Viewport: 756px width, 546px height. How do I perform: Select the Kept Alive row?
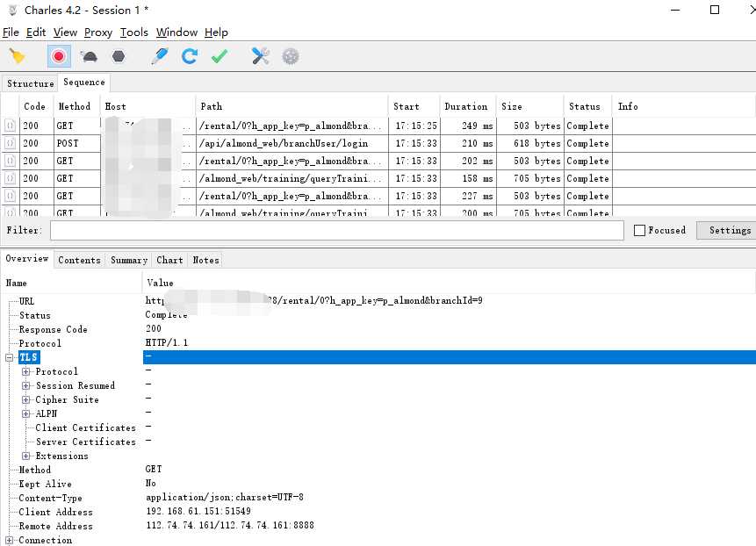pos(378,484)
